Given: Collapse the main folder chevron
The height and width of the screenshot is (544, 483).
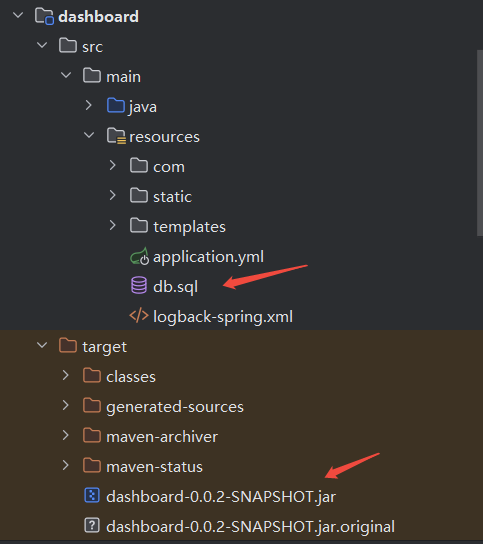Looking at the screenshot, I should tap(66, 75).
